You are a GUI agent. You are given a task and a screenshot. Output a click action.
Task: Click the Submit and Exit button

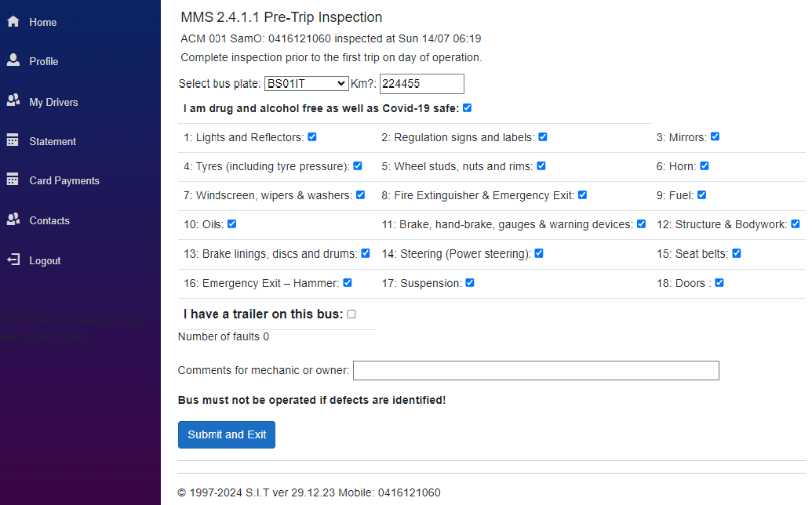(227, 434)
